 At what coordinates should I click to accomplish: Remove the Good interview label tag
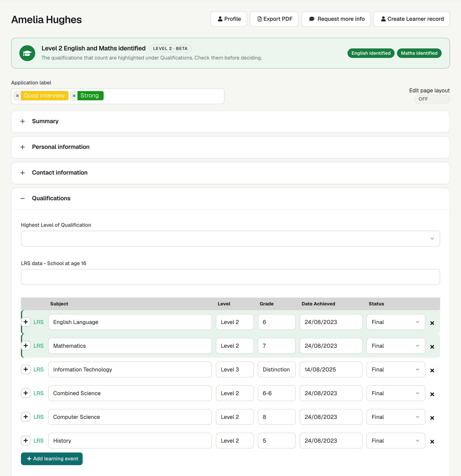coord(17,96)
